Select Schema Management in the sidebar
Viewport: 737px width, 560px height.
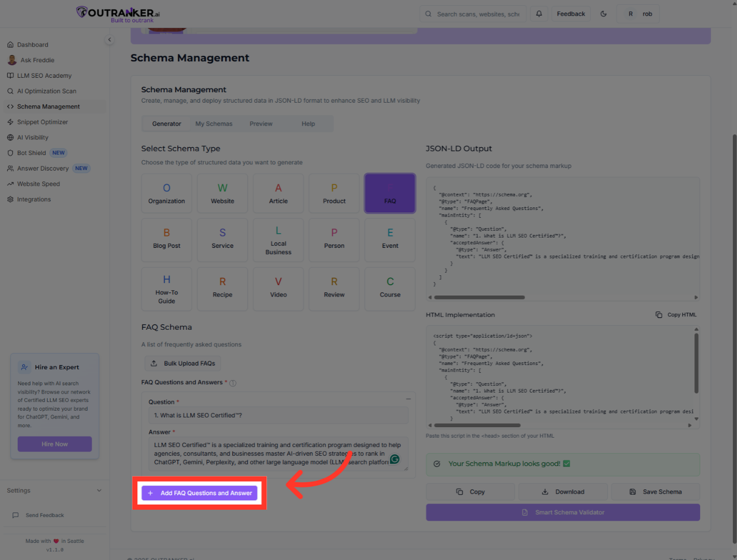(x=54, y=107)
